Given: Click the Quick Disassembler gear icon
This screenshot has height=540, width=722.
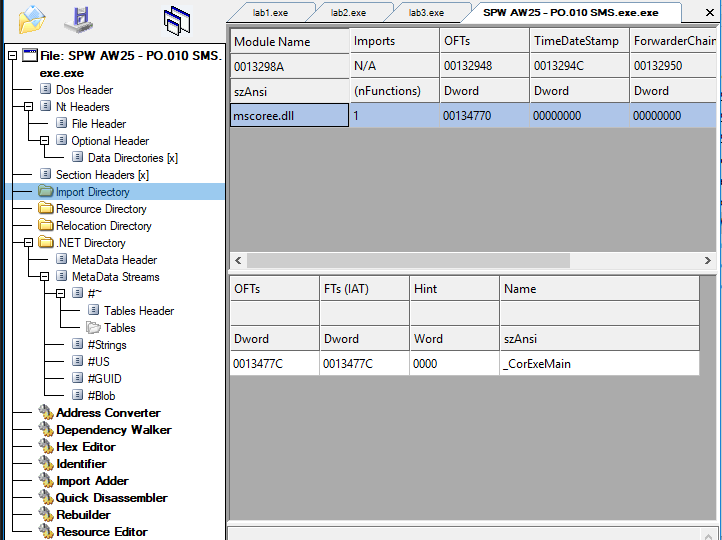Looking at the screenshot, I should [46, 498].
